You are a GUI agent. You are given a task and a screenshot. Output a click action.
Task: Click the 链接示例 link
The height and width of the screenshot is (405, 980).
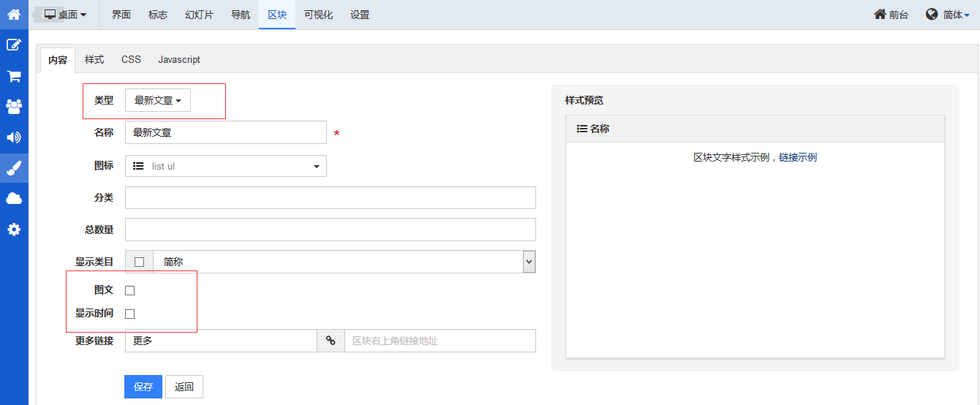point(798,157)
